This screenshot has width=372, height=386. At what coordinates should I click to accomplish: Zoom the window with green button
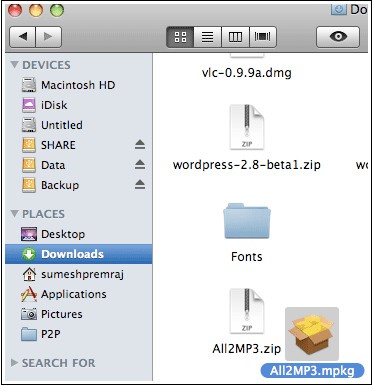click(x=57, y=10)
